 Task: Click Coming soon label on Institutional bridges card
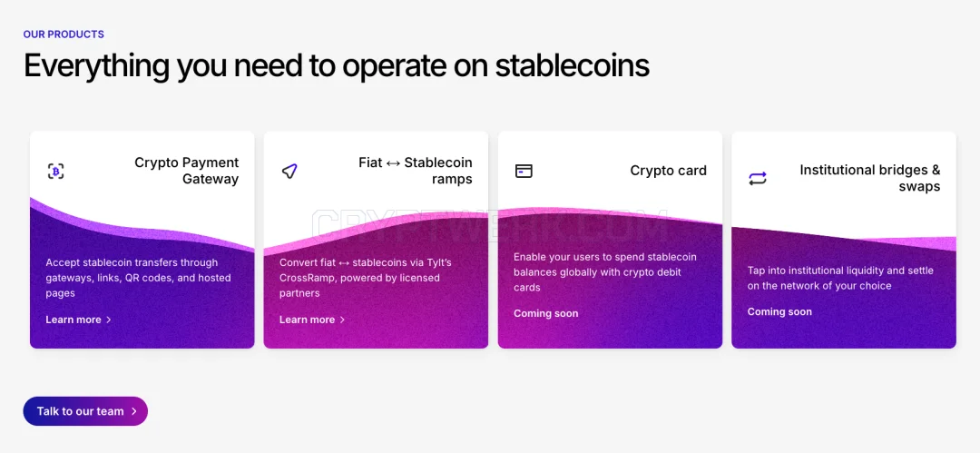point(779,311)
